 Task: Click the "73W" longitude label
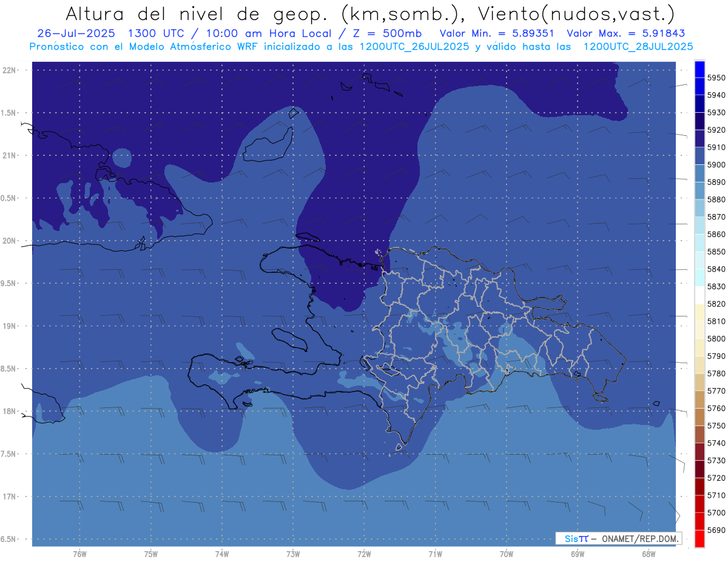click(293, 554)
